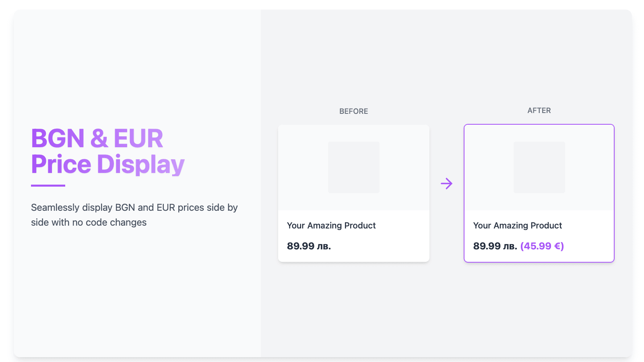This screenshot has height=362, width=644.
Task: Click the 89.99 лв. price in Before card
Action: (x=309, y=246)
